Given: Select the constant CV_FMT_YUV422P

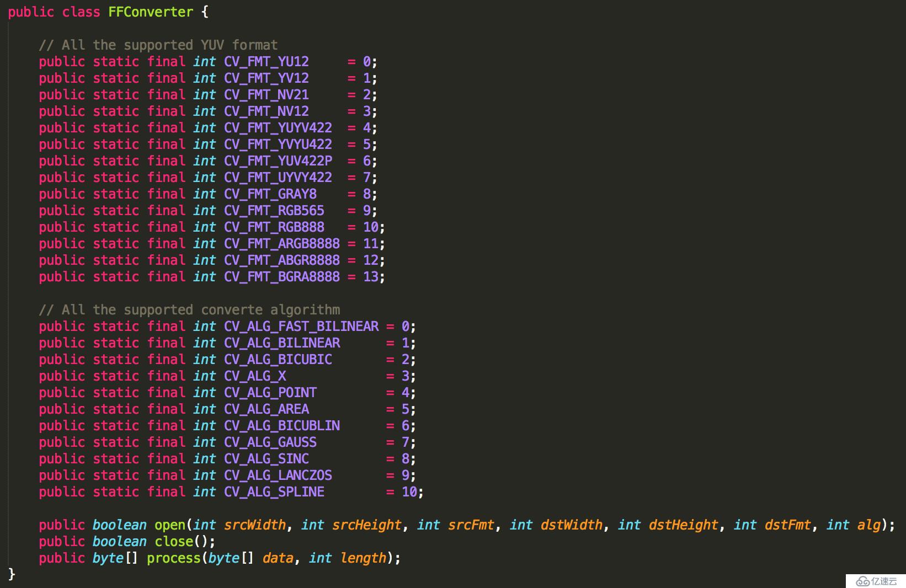Looking at the screenshot, I should [278, 161].
